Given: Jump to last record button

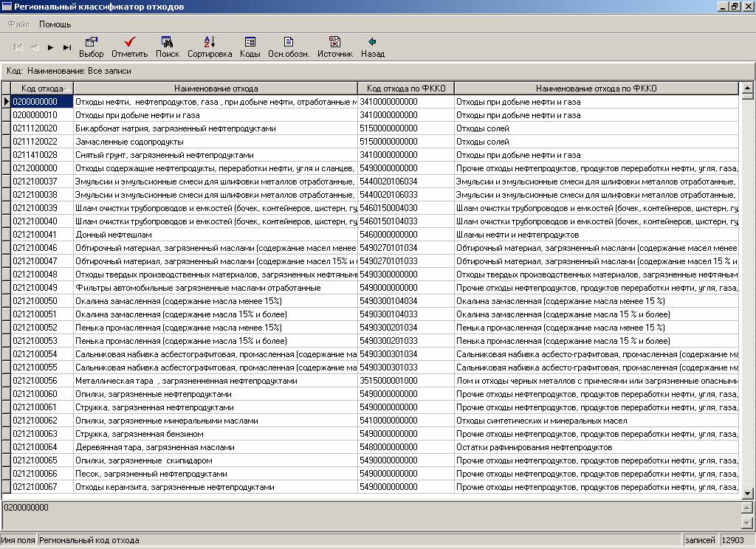Looking at the screenshot, I should coord(67,47).
